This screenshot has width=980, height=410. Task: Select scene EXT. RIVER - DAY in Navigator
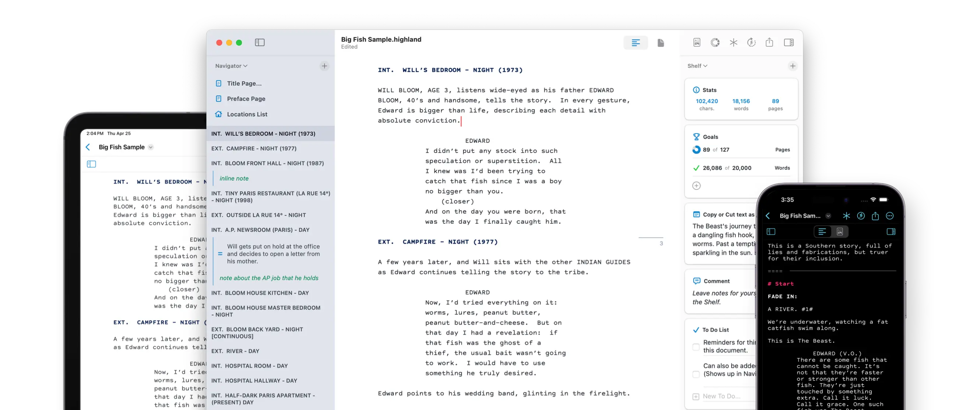[x=270, y=351]
